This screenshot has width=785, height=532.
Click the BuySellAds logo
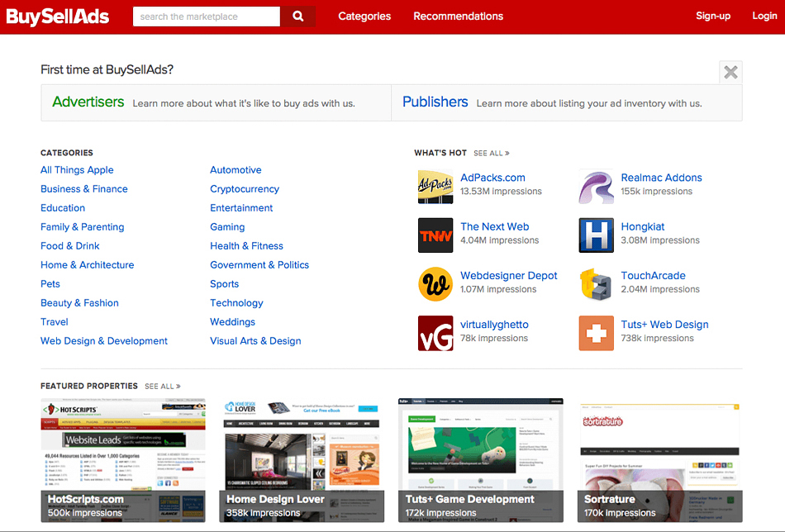pyautogui.click(x=58, y=17)
